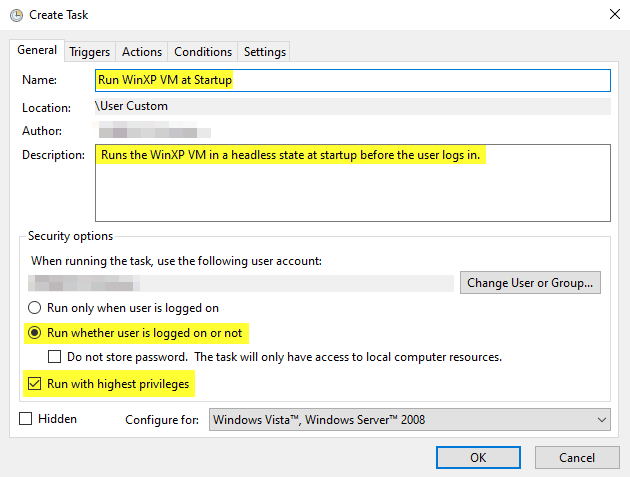Viewport: 630px width, 477px height.
Task: Click the user account field under Security options
Action: click(x=241, y=283)
